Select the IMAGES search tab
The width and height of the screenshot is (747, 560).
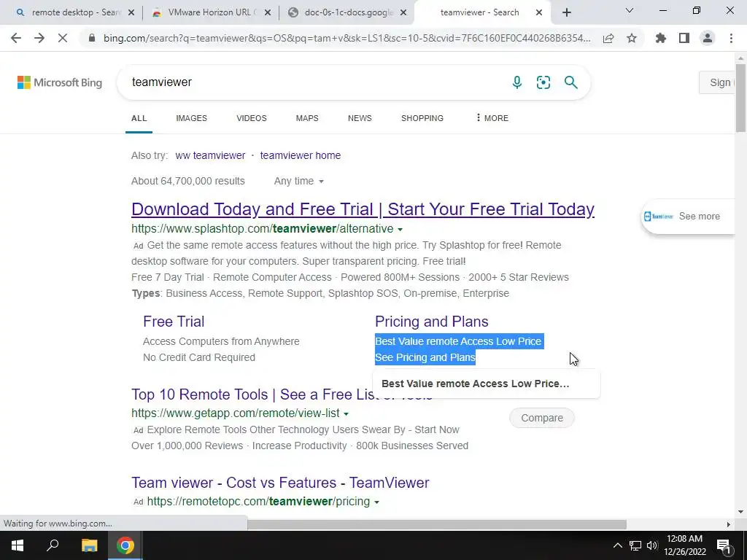pyautogui.click(x=192, y=118)
